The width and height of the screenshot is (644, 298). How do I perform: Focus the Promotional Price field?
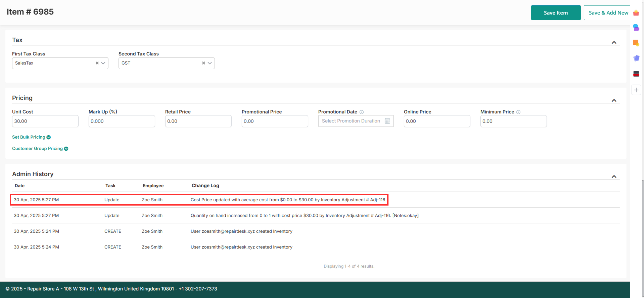pos(275,121)
